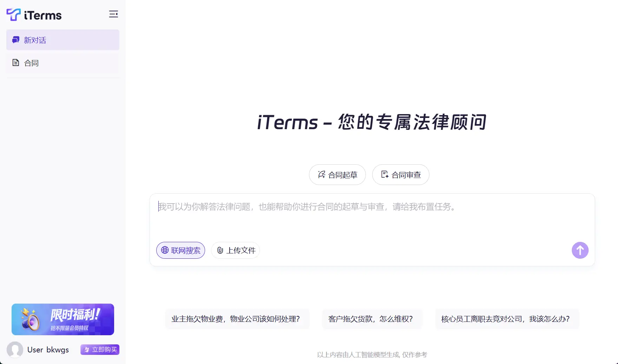Select the 新对话 chat icon
The image size is (618, 364).
coord(15,40)
